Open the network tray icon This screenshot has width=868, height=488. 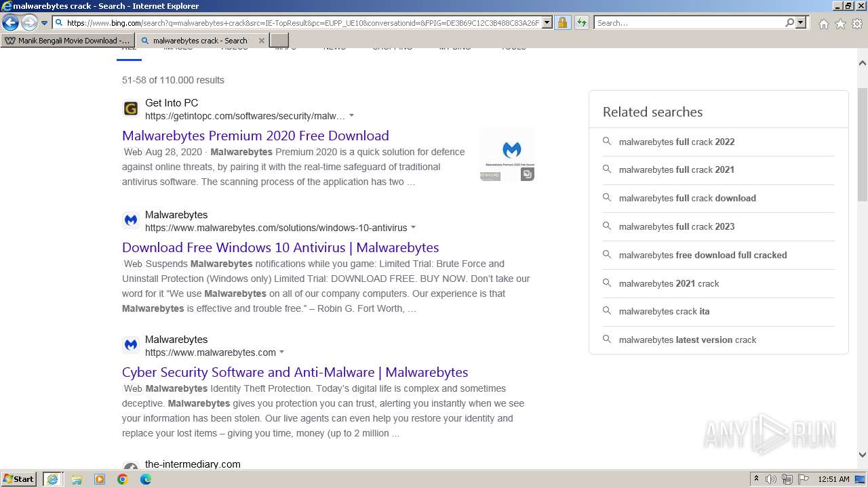[787, 479]
